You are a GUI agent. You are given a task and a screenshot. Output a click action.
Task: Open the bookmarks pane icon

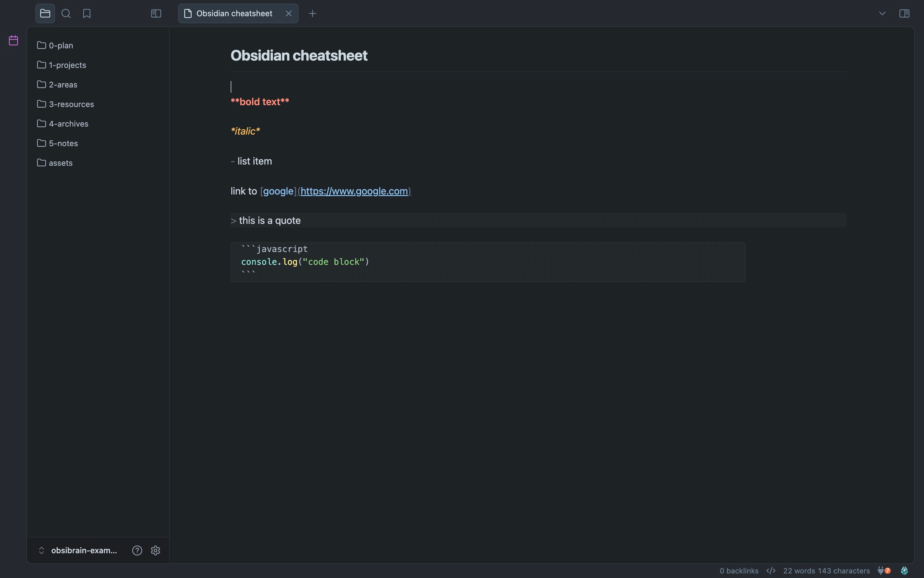point(87,14)
